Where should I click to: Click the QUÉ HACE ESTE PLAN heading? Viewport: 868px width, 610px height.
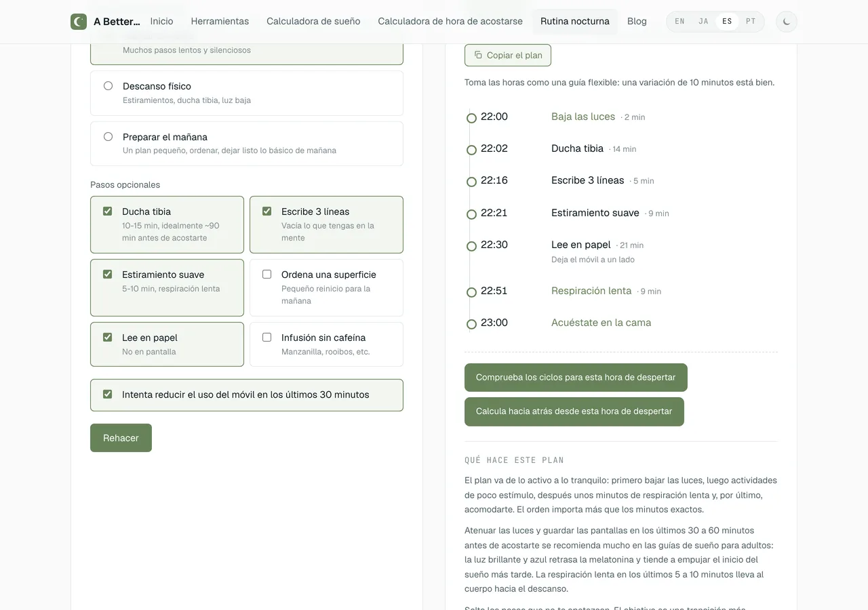(x=514, y=460)
